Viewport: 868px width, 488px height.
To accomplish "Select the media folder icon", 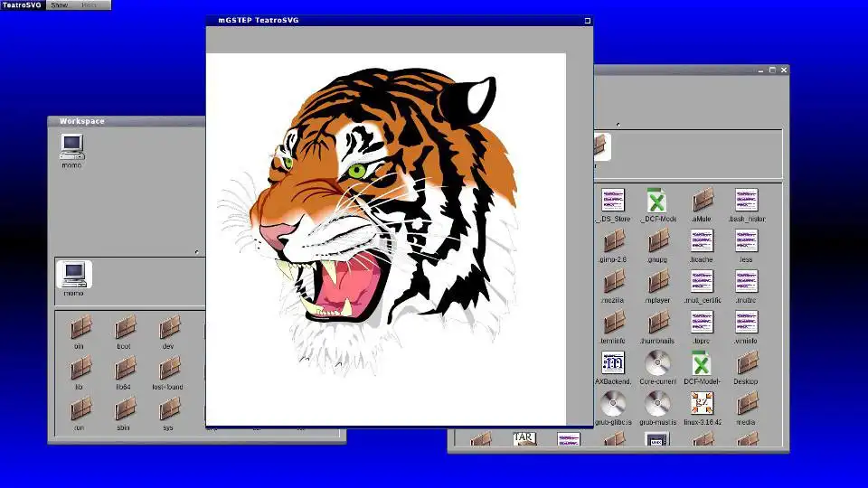I will point(746,404).
